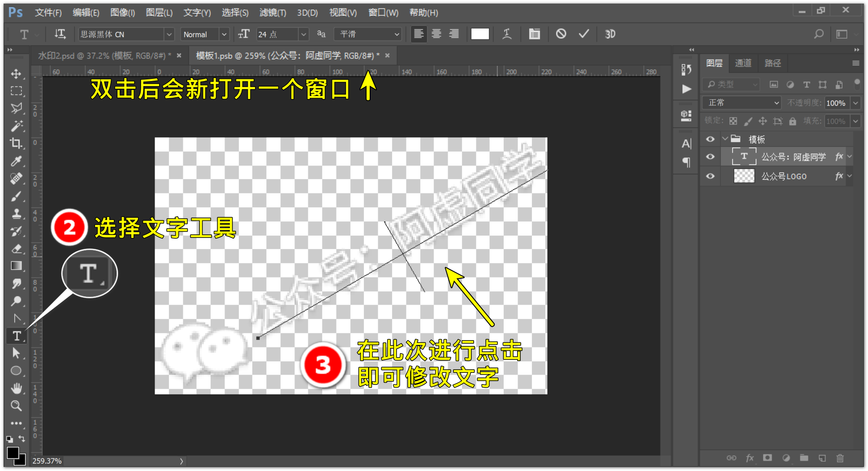Screen dimensions: 868x471
Task: Switch to the 路径 panel tab
Action: click(773, 63)
